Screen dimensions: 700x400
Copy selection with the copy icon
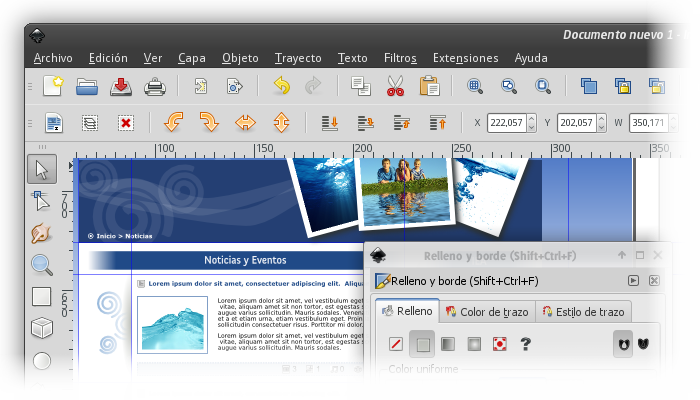(361, 86)
